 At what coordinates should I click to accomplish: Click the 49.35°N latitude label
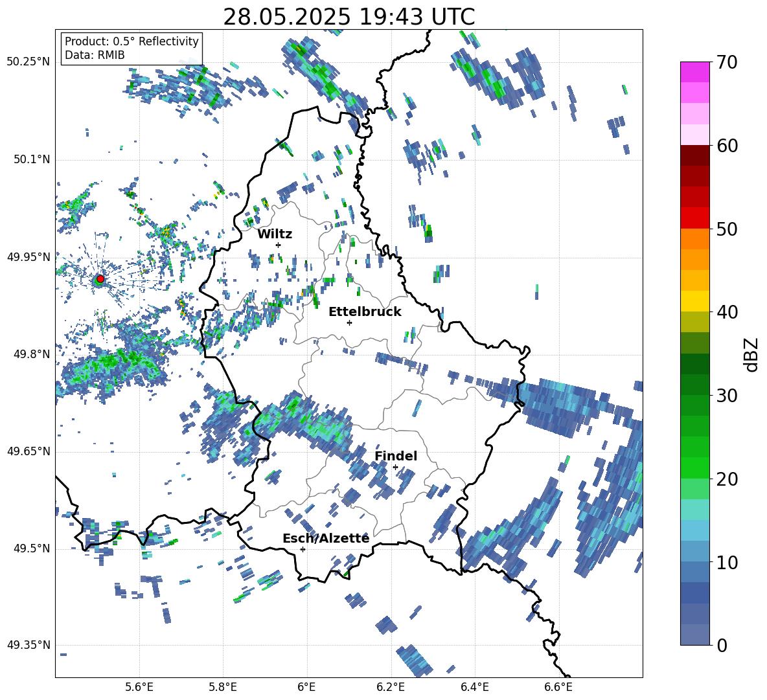point(29,645)
